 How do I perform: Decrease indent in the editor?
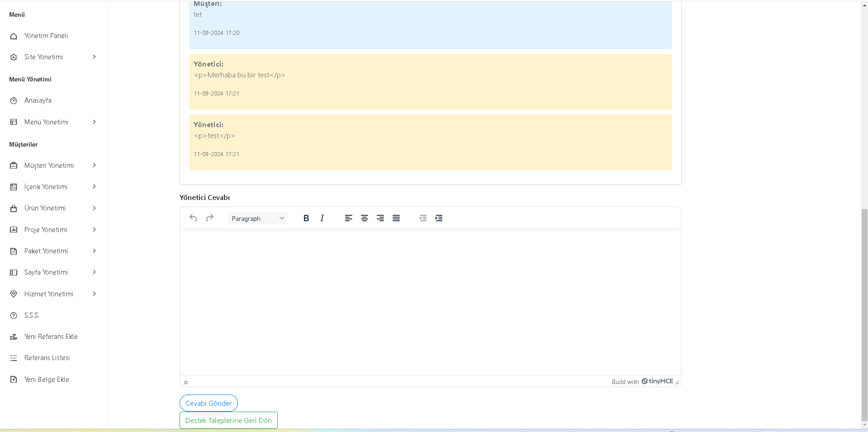[x=423, y=218]
